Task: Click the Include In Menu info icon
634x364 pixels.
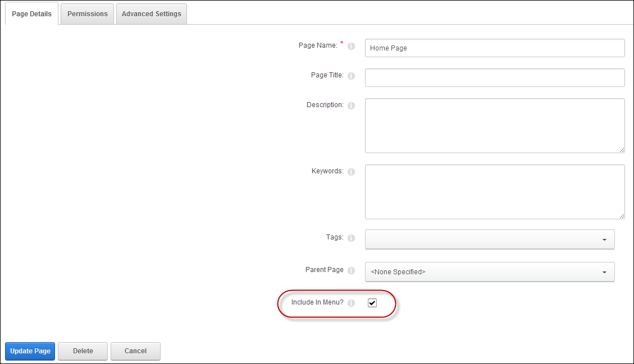Action: tap(351, 303)
